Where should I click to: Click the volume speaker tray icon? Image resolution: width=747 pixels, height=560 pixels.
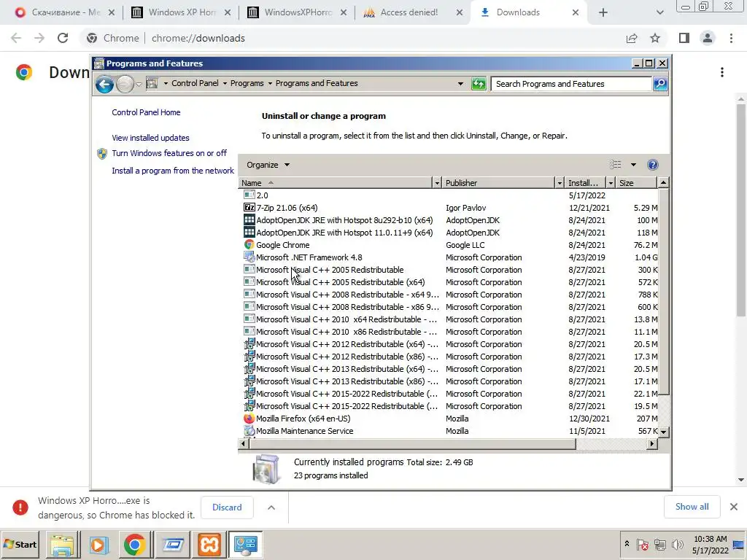[x=677, y=544]
